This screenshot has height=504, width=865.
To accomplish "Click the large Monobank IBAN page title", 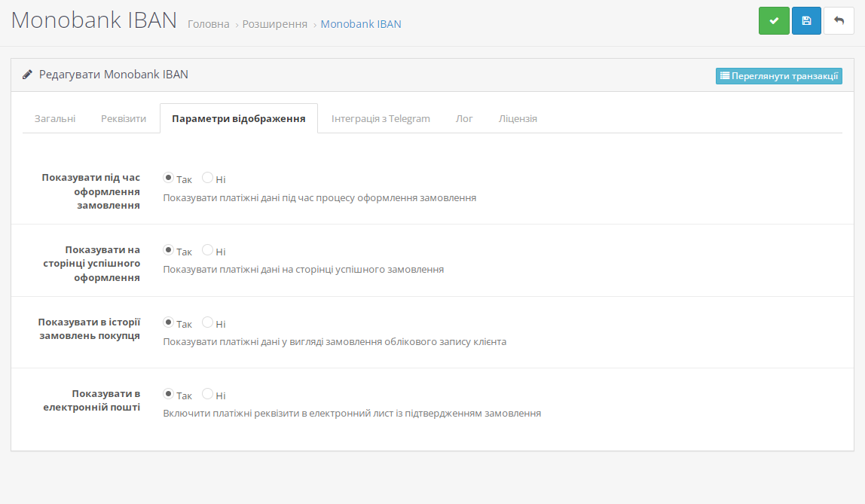I will pos(93,20).
